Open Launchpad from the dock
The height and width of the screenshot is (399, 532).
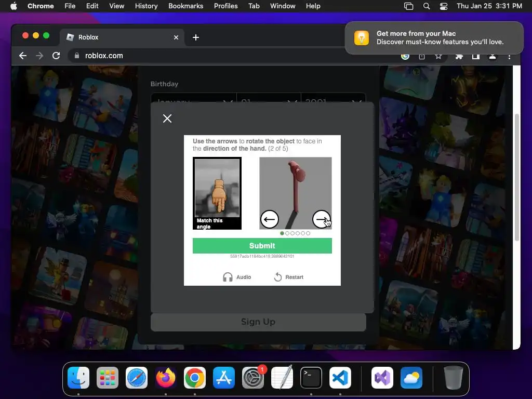tap(108, 378)
